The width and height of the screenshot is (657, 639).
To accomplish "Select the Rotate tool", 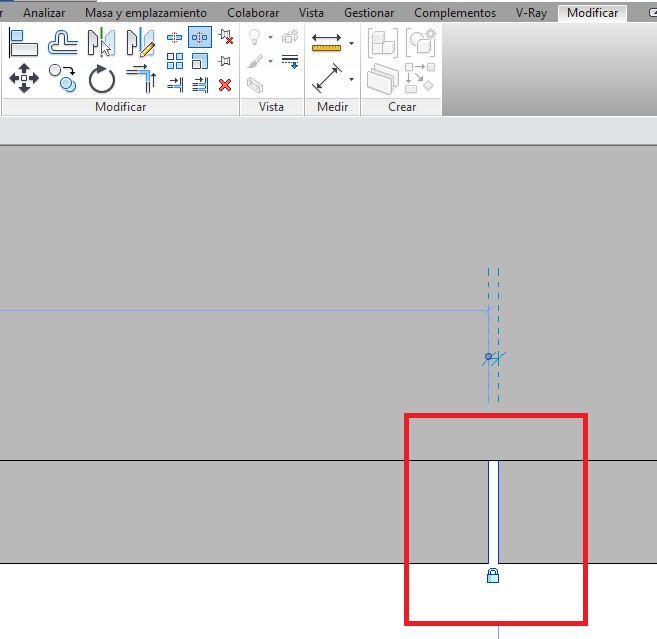I will [x=102, y=79].
